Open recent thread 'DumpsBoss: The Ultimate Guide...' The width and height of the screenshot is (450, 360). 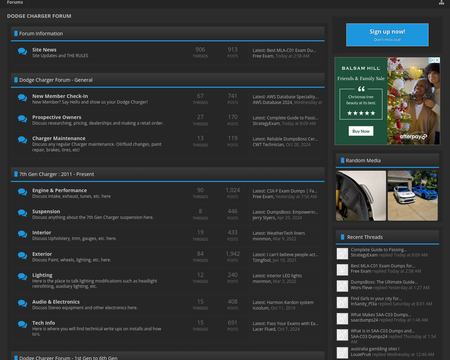[x=384, y=282]
